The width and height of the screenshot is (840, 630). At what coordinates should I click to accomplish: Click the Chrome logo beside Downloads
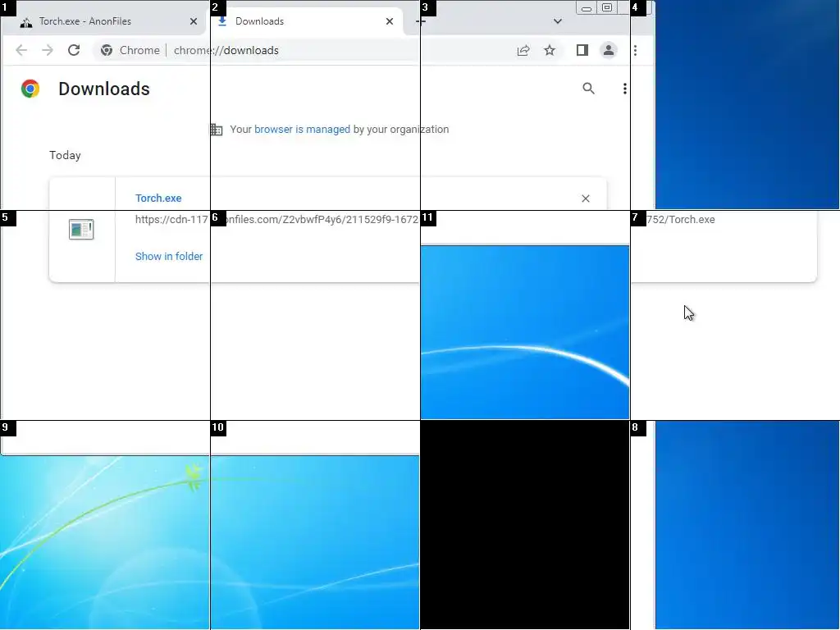pos(30,89)
